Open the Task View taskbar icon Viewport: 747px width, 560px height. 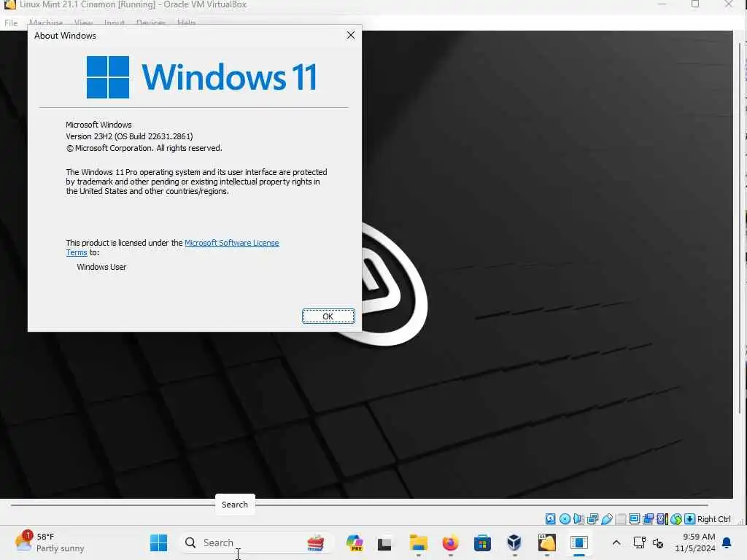point(384,543)
